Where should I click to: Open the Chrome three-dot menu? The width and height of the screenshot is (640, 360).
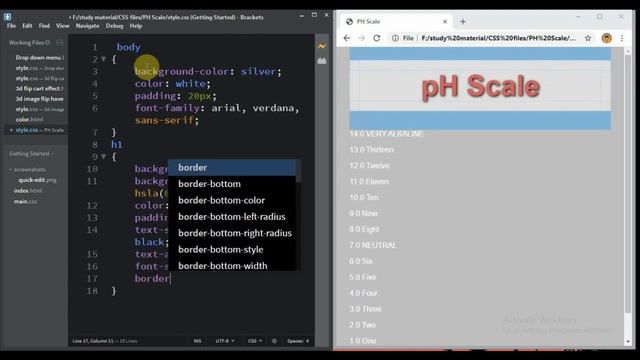point(622,38)
